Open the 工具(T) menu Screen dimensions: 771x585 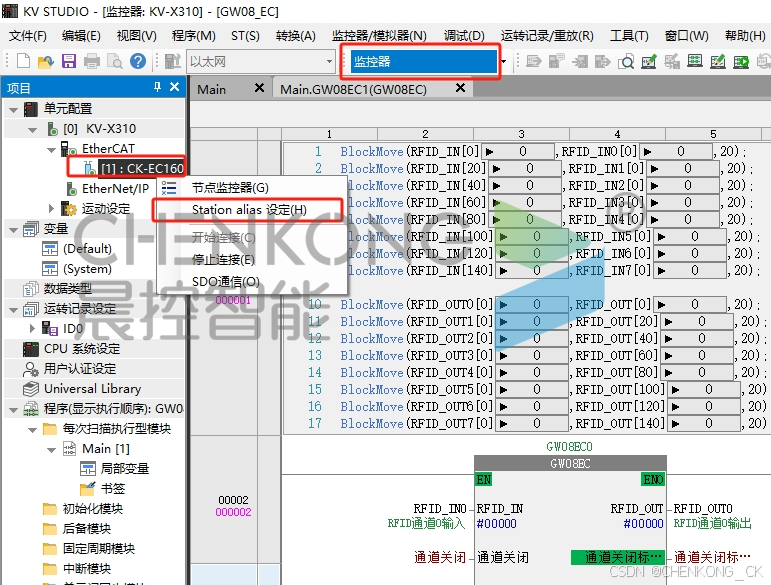tap(629, 36)
